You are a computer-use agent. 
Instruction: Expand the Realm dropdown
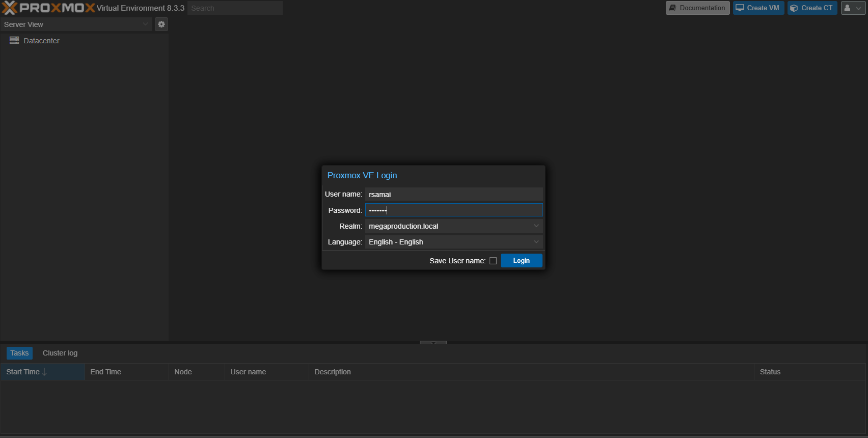click(536, 226)
